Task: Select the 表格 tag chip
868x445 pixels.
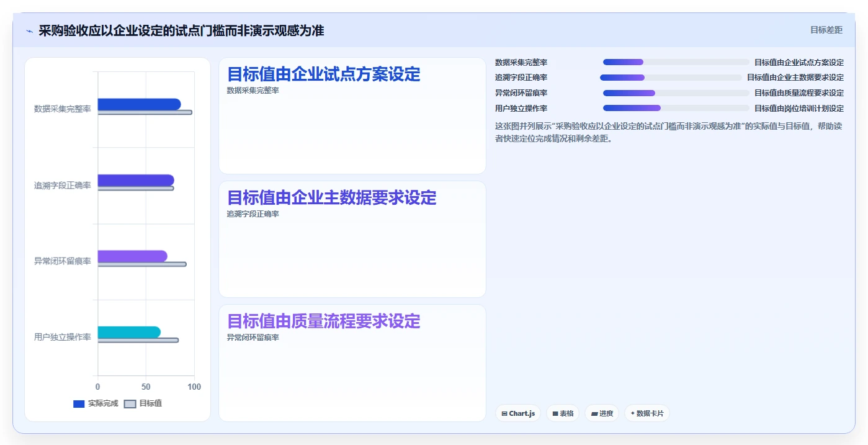Action: [x=563, y=413]
